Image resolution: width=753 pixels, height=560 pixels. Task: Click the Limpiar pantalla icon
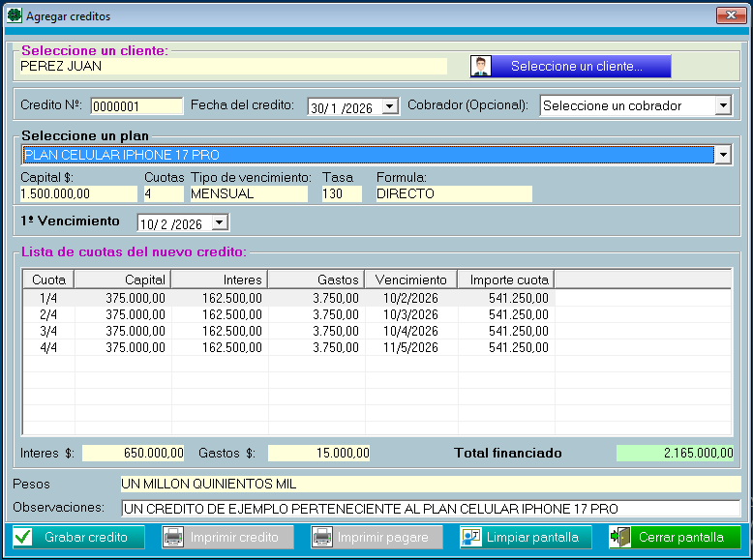point(471,537)
